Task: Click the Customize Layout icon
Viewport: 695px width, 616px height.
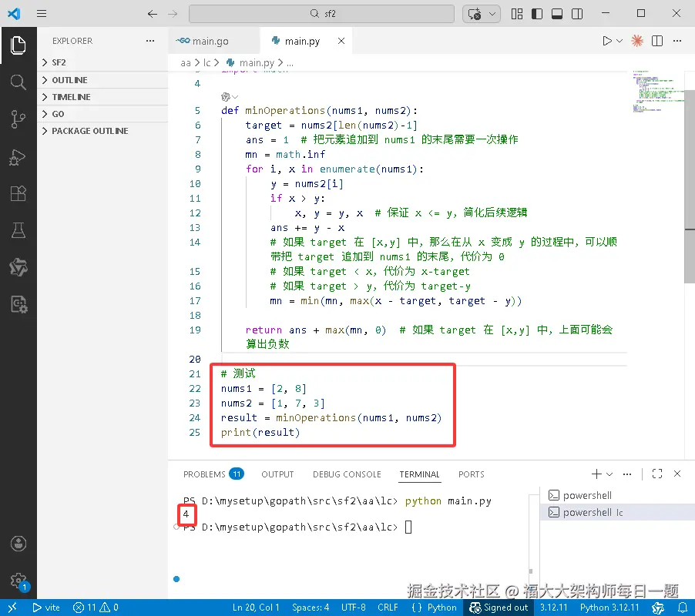Action: pos(517,14)
